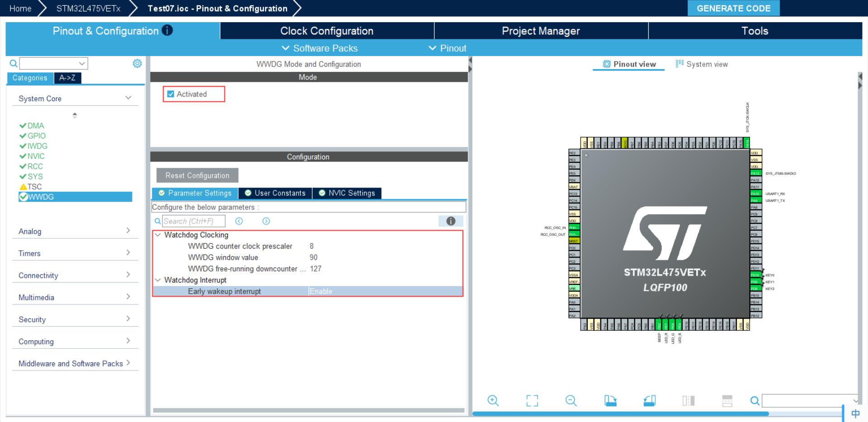Click the Reset Configuration button
This screenshot has height=422, width=868.
[x=197, y=175]
